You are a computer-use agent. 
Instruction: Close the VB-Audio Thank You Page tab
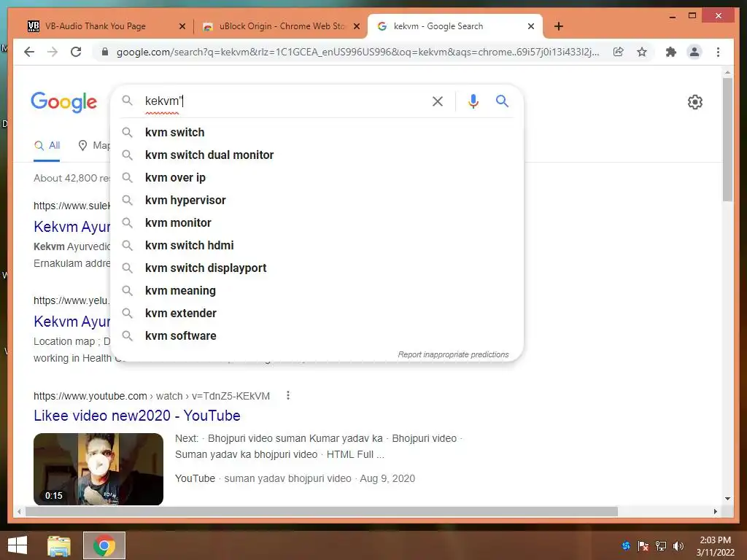[182, 27]
